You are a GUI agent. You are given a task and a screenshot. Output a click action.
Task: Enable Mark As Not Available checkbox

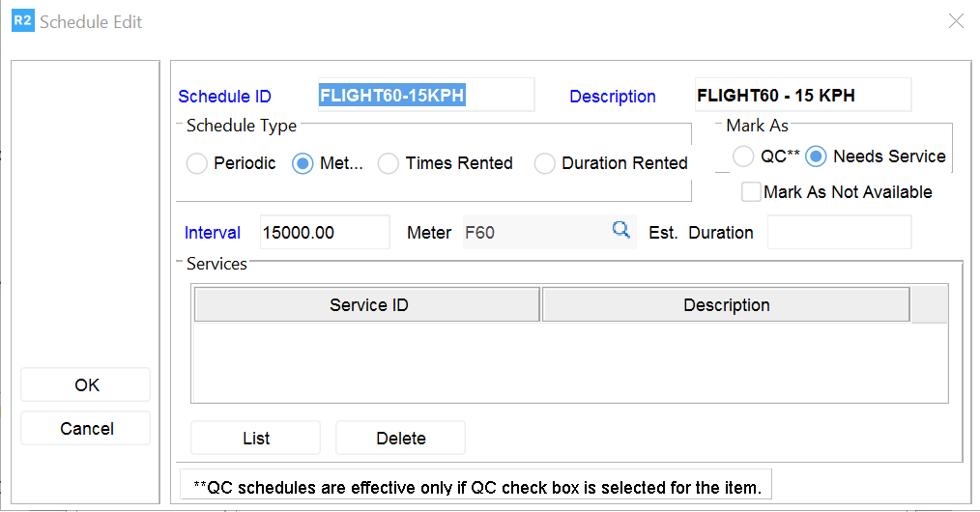[x=751, y=192]
